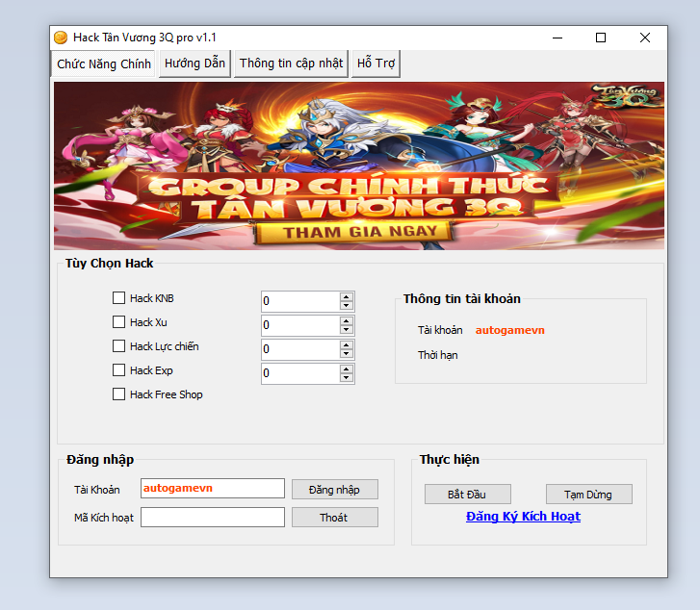Check the Hack Exp option

[x=119, y=370]
